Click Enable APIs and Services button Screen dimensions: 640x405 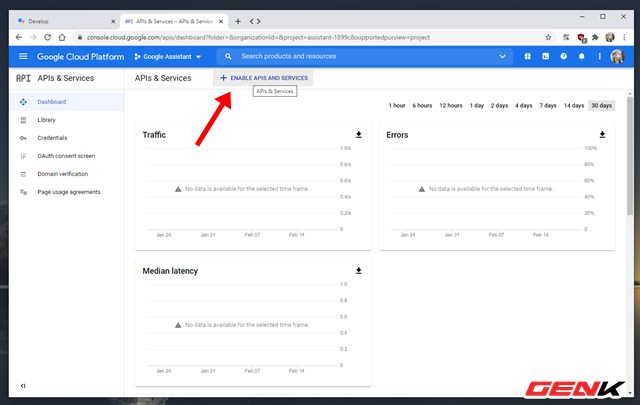point(263,78)
